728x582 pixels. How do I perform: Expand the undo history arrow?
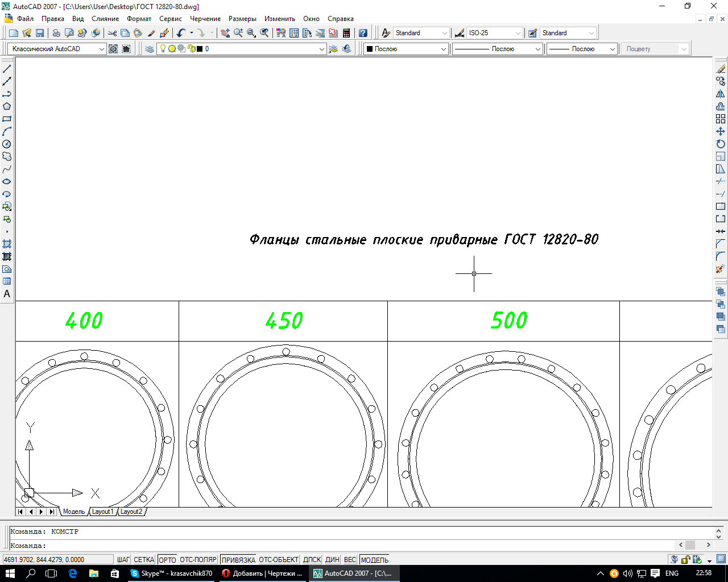tap(191, 33)
